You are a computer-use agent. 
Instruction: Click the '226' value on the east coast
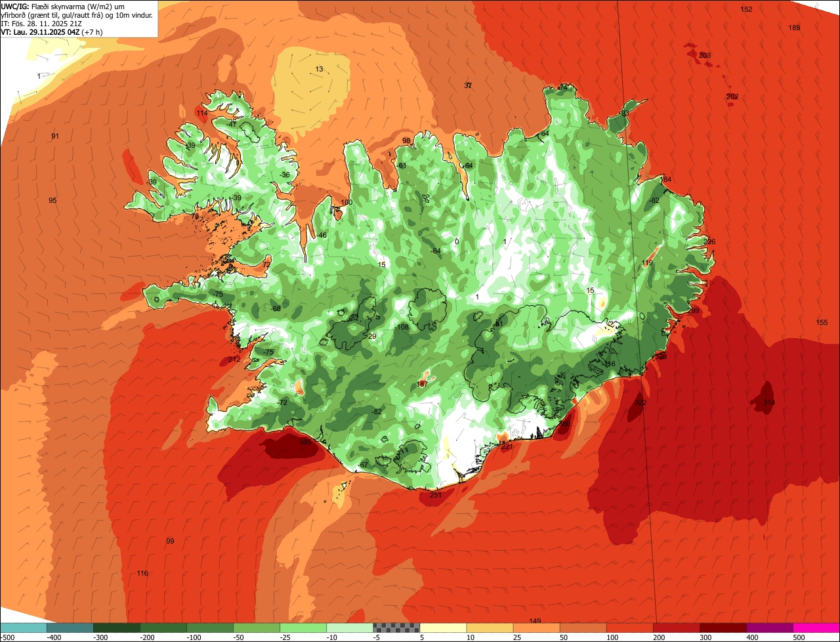click(709, 242)
